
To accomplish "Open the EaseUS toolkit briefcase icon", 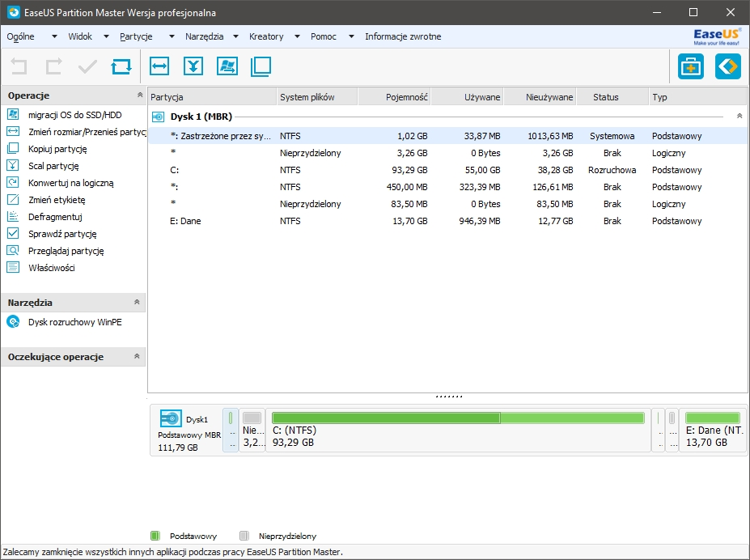I will (689, 66).
